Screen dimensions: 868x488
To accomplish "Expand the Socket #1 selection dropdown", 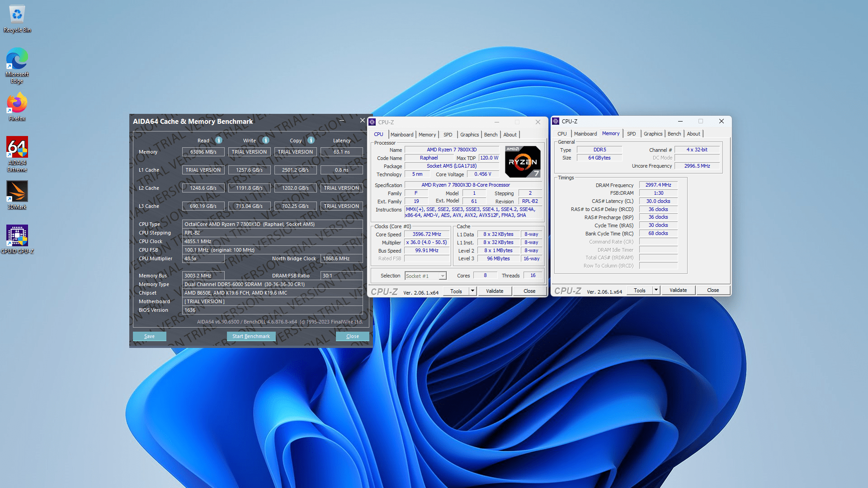I will click(x=443, y=276).
